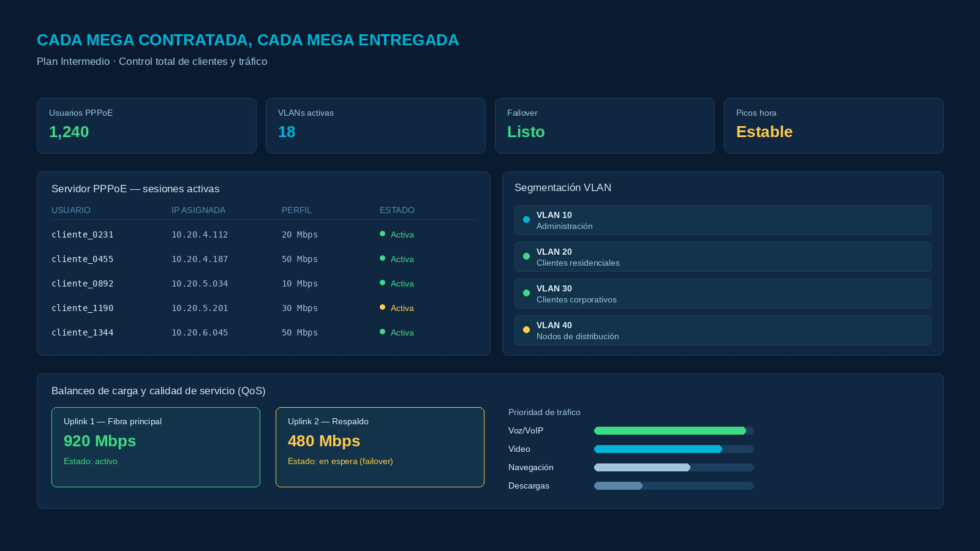Click username cliente_0892

(x=82, y=283)
